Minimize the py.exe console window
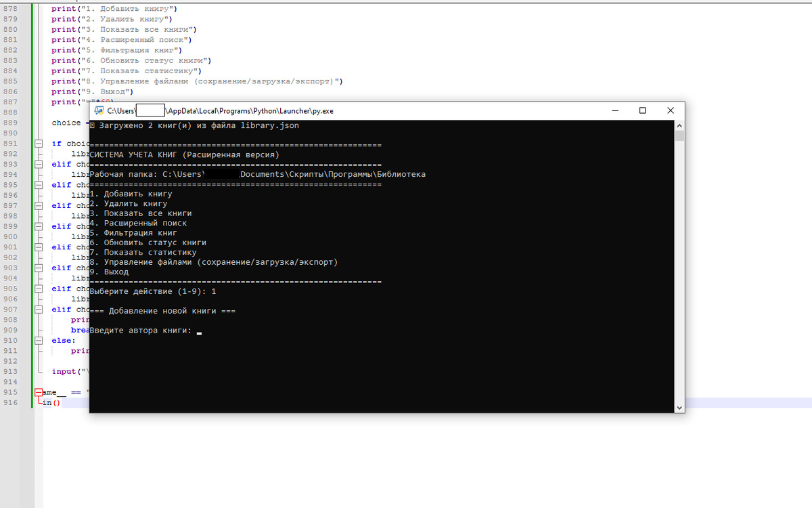The width and height of the screenshot is (812, 508). click(616, 110)
